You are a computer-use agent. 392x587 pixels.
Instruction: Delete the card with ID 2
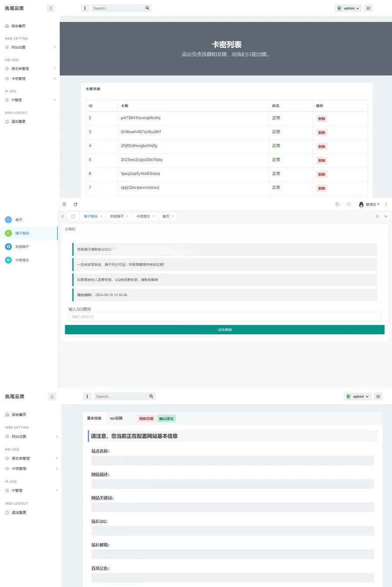[x=321, y=118]
